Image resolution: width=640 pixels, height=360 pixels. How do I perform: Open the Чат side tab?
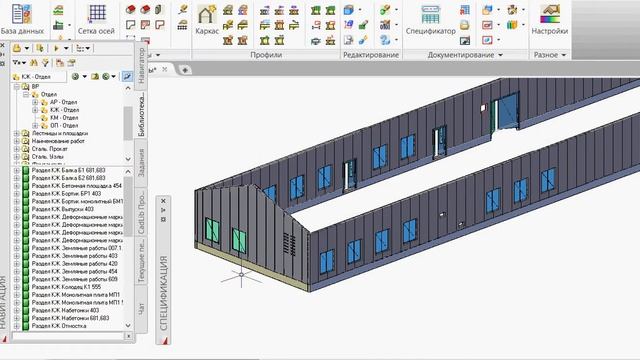[x=141, y=308]
